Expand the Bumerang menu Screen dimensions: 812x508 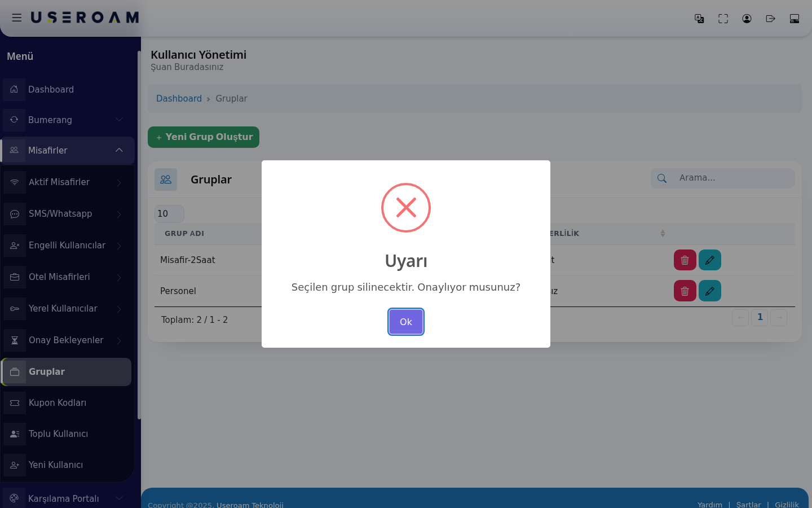pos(67,120)
